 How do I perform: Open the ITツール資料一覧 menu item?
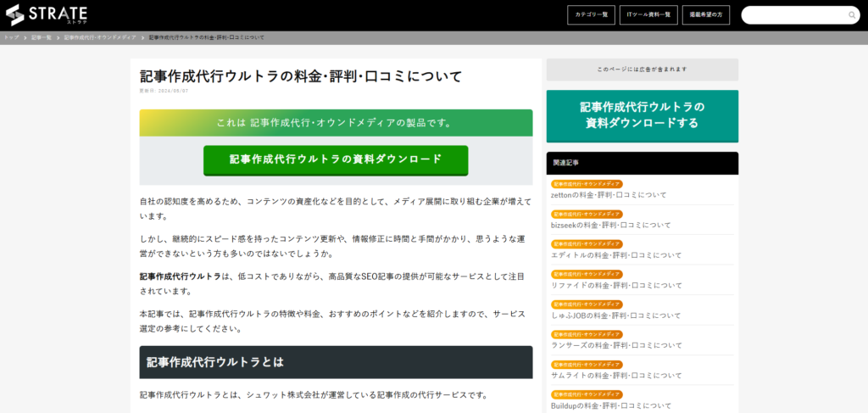648,15
